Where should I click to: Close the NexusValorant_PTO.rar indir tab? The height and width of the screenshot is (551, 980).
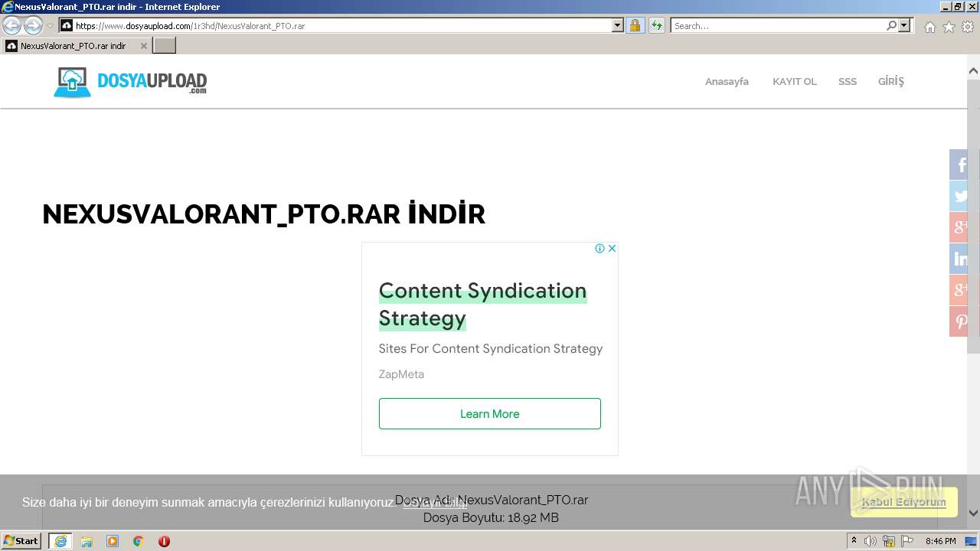(x=143, y=46)
